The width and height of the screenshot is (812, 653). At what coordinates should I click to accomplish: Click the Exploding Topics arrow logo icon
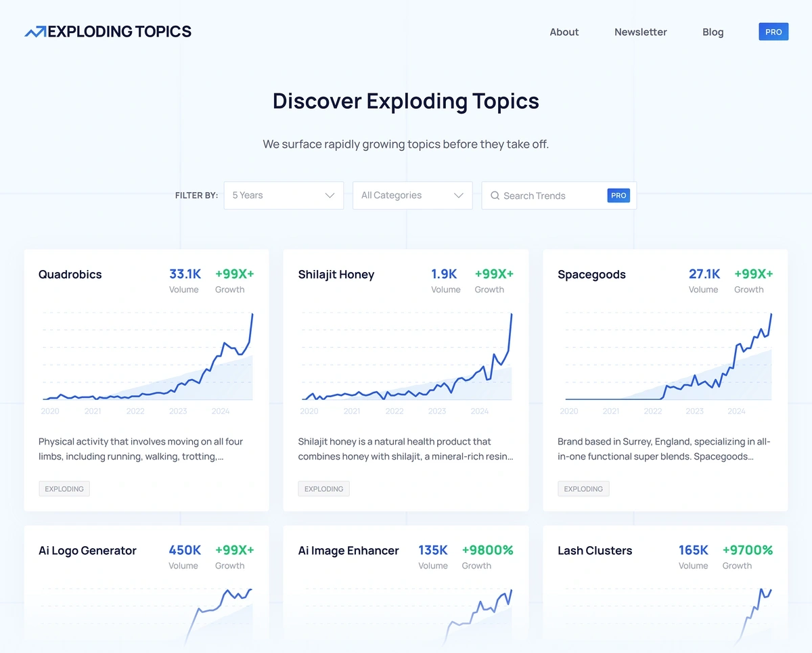[x=35, y=32]
